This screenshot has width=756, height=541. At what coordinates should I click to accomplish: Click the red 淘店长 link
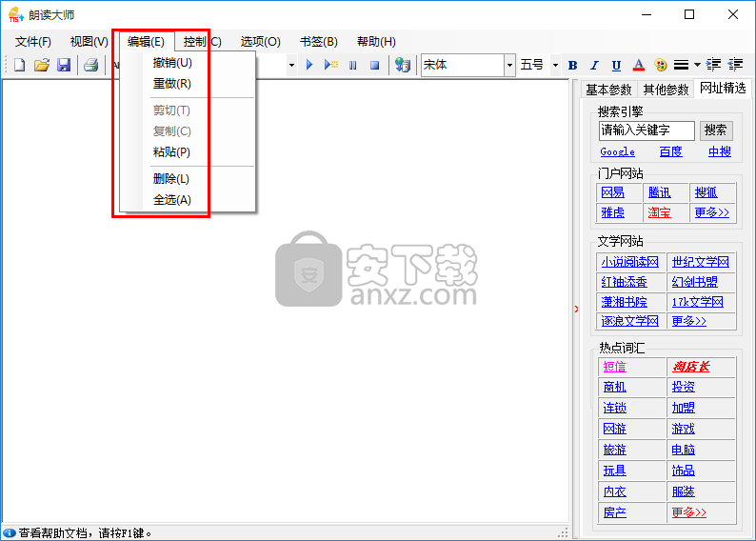click(691, 367)
